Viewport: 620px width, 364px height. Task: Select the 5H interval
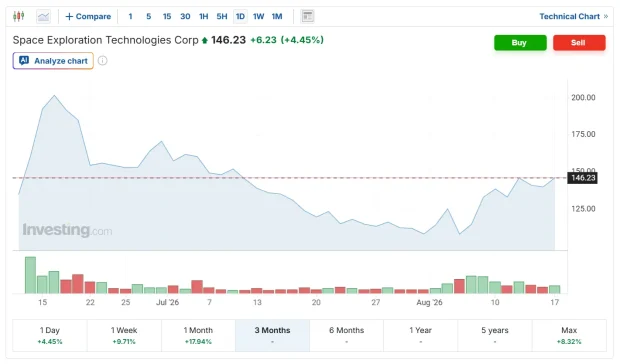point(222,16)
